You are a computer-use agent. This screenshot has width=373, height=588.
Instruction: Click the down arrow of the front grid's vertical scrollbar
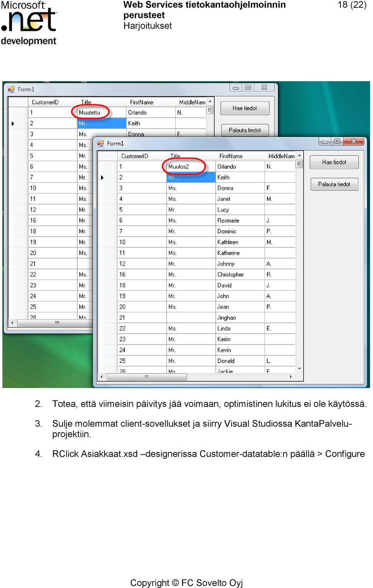pyautogui.click(x=299, y=369)
